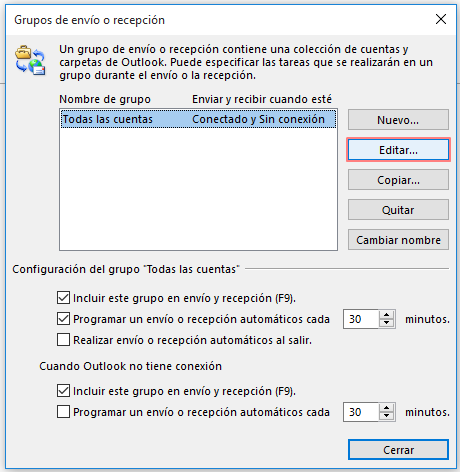Click the send/receive groups dialog icon

click(30, 60)
